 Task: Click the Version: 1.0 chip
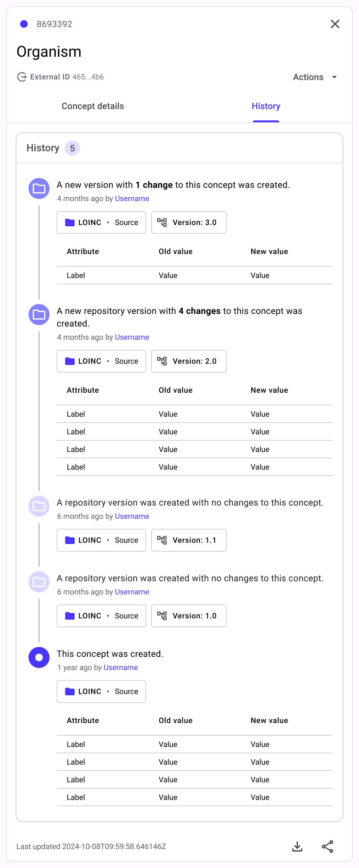(189, 616)
